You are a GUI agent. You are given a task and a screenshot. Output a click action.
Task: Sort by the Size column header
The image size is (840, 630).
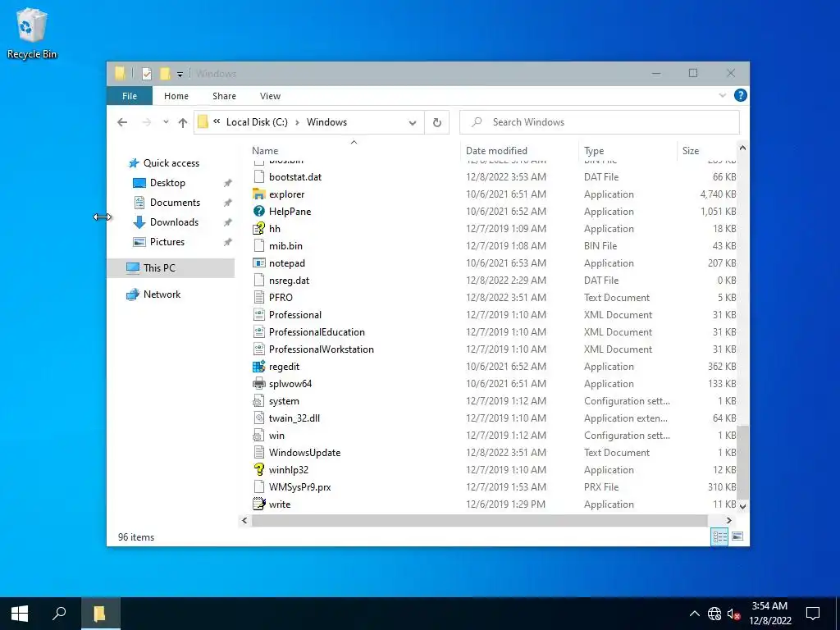707,151
